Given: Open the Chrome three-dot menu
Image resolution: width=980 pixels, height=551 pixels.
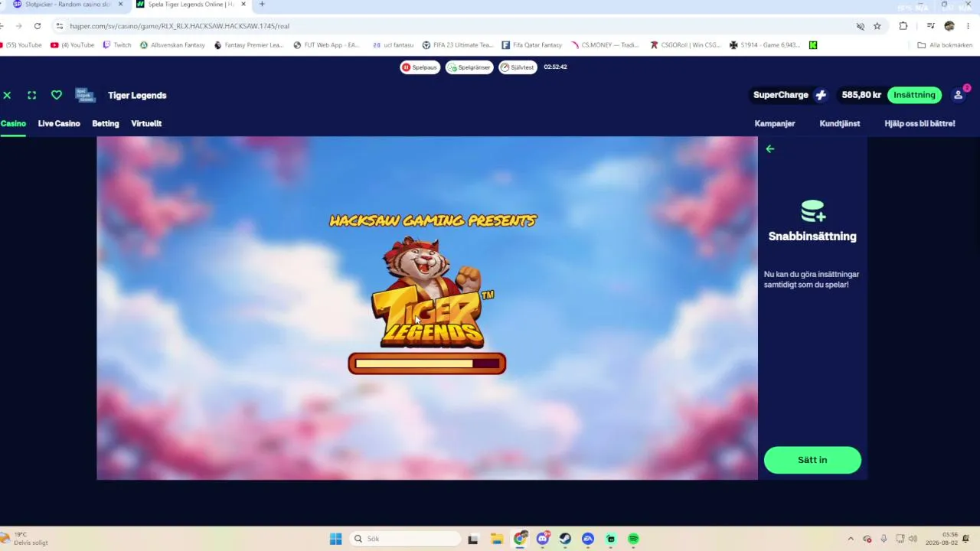Looking at the screenshot, I should tap(969, 26).
